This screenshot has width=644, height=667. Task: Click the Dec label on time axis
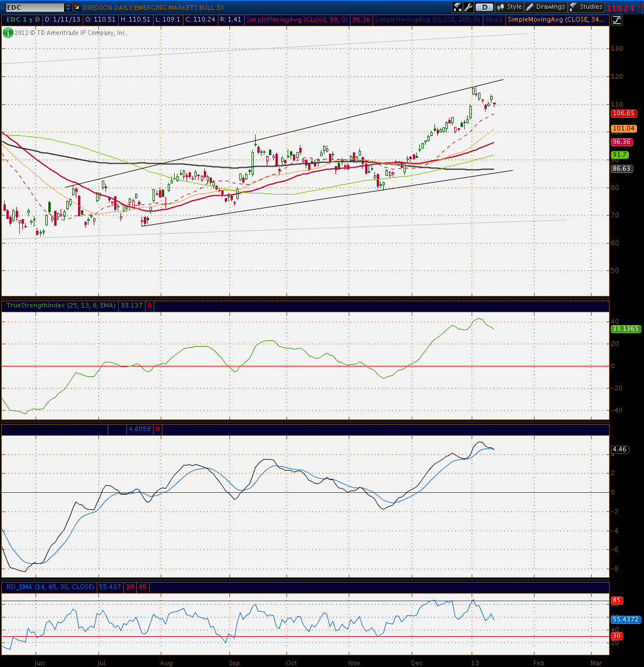pyautogui.click(x=416, y=663)
